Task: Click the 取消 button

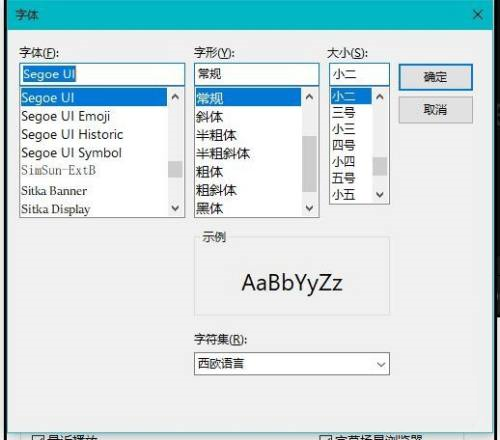Action: (x=436, y=110)
